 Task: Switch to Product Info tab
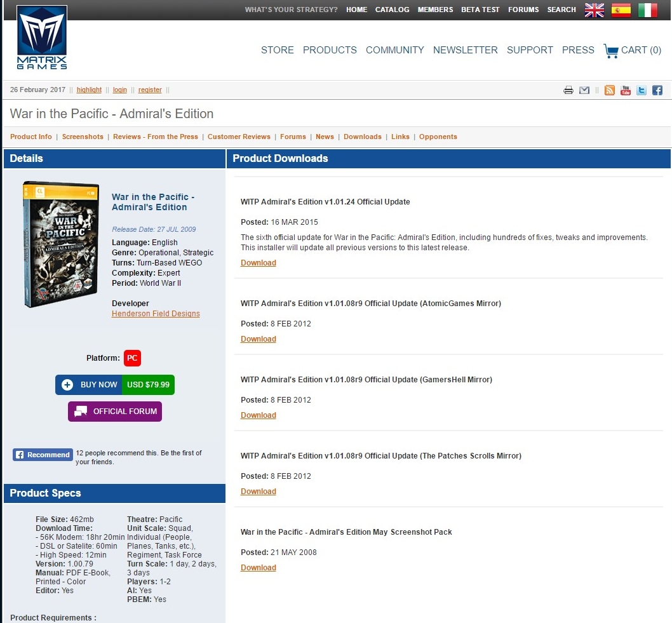pos(31,137)
